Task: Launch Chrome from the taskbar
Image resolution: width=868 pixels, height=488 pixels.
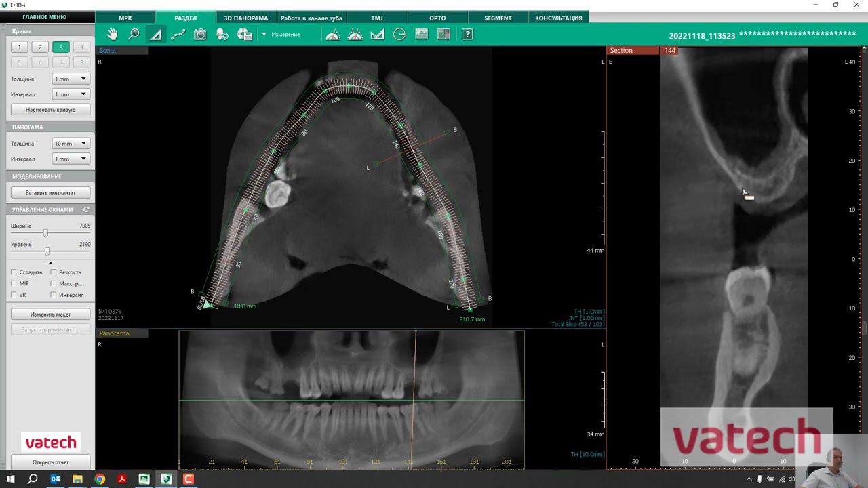Action: 100,479
